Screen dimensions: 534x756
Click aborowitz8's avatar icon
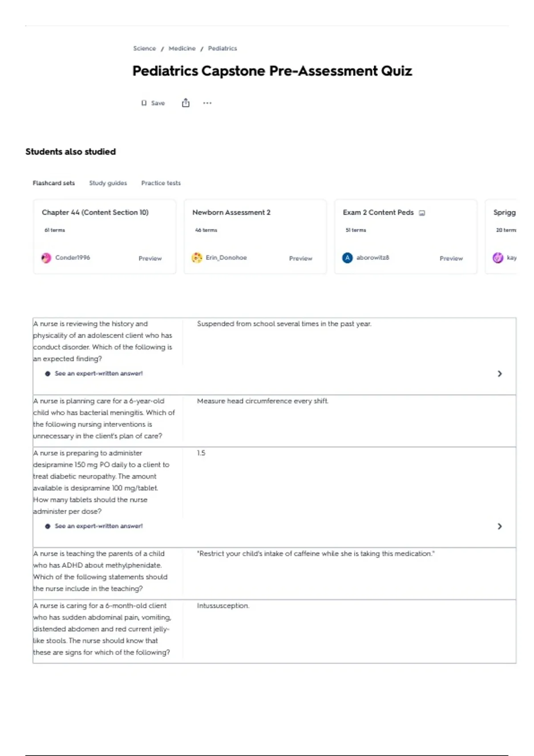[348, 258]
